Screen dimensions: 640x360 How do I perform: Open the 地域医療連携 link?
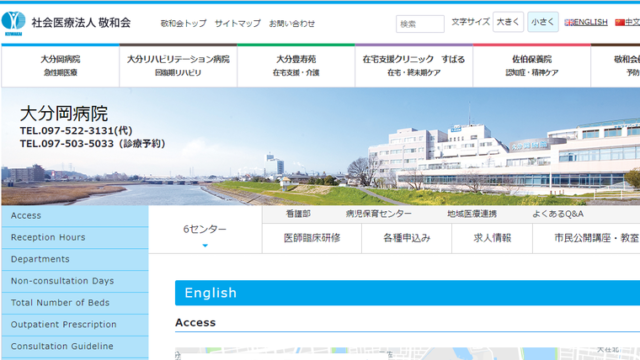point(472,214)
